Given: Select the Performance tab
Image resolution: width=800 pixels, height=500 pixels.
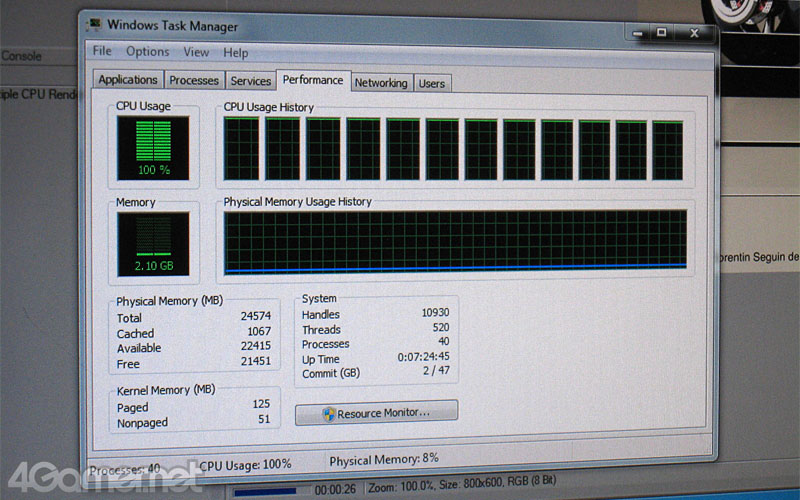Looking at the screenshot, I should point(313,80).
